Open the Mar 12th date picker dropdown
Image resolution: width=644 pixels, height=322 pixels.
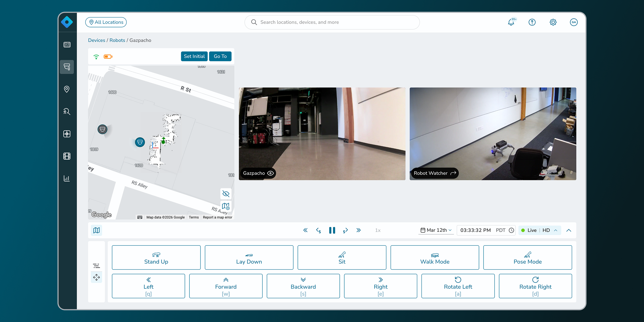tap(436, 230)
